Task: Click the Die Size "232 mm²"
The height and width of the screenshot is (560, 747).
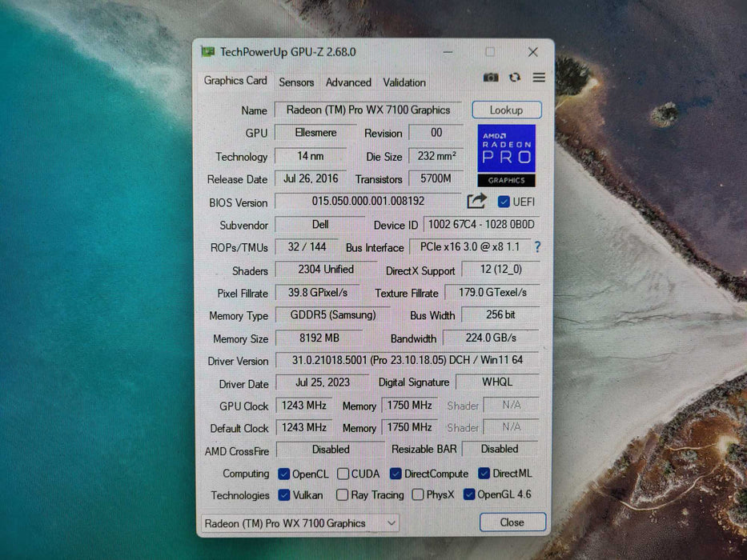Action: (436, 156)
